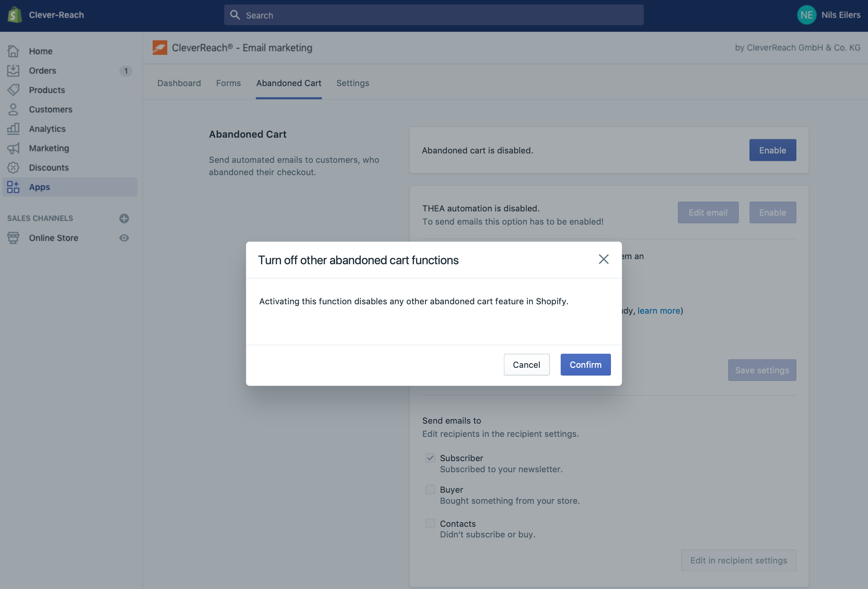
Task: Cancel the abandoned cart dialog
Action: (526, 365)
